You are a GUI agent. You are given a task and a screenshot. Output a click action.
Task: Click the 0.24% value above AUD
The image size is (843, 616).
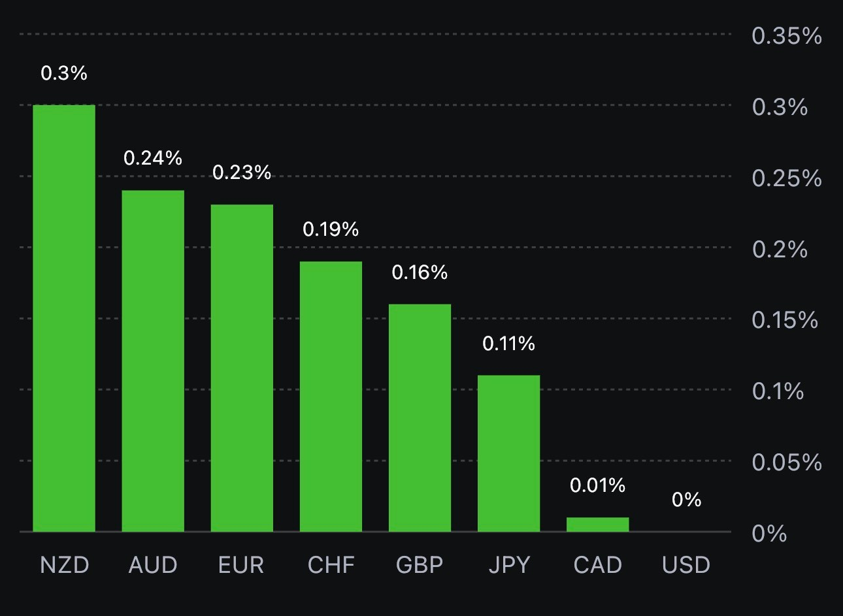153,158
